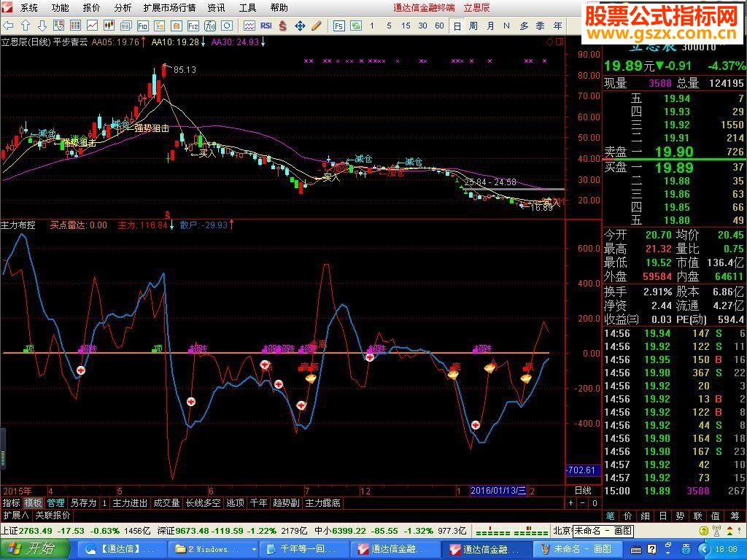The image size is (747, 560).
Task: Open the line trend chart icon
Action: [92, 26]
